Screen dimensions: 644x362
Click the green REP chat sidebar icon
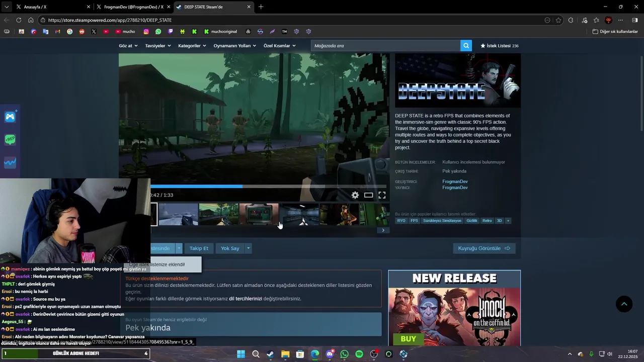click(x=10, y=140)
